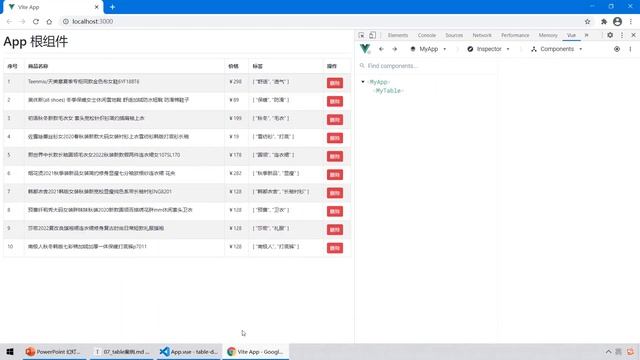Click the browser back arrow

click(x=9, y=22)
